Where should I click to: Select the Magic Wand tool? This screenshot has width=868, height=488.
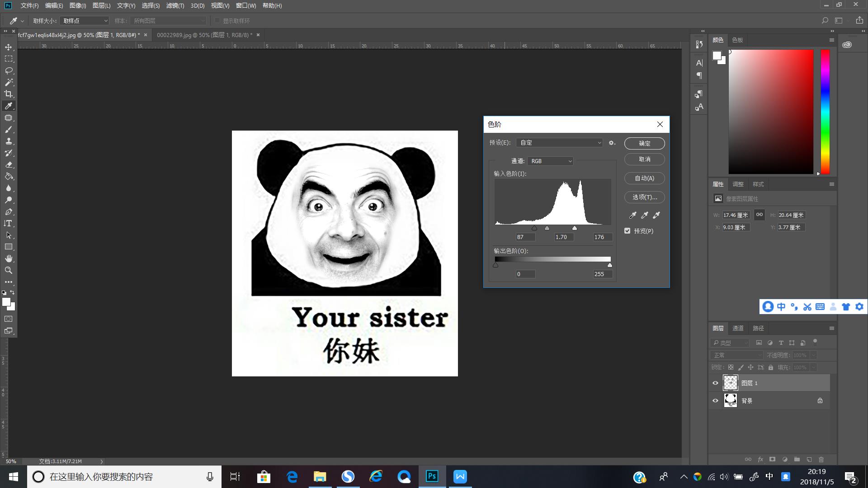coord(9,82)
